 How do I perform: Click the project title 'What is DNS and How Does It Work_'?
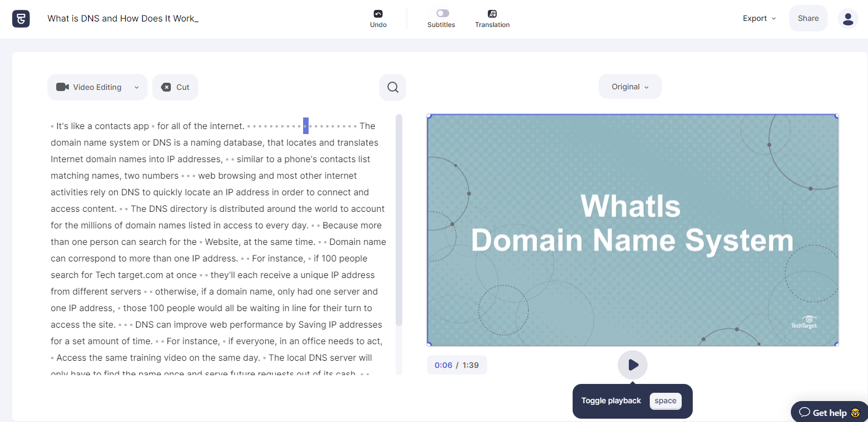(x=123, y=18)
